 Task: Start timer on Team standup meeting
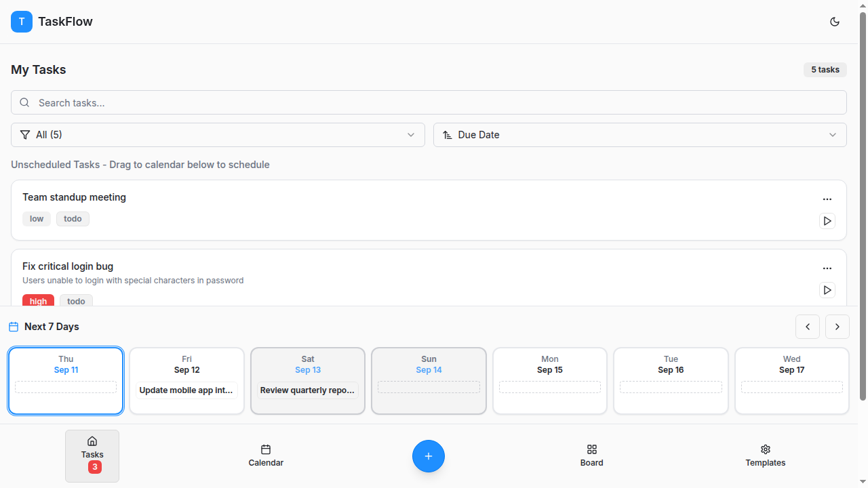coord(827,221)
